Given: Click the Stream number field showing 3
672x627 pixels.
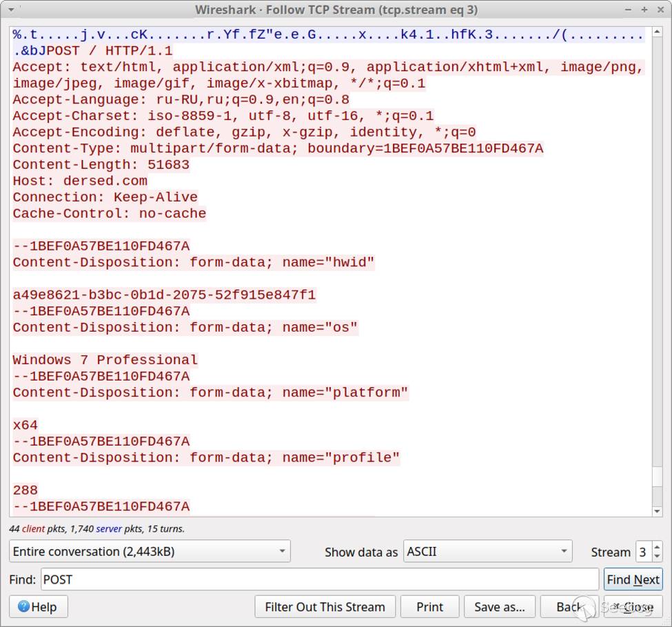Looking at the screenshot, I should (642, 552).
